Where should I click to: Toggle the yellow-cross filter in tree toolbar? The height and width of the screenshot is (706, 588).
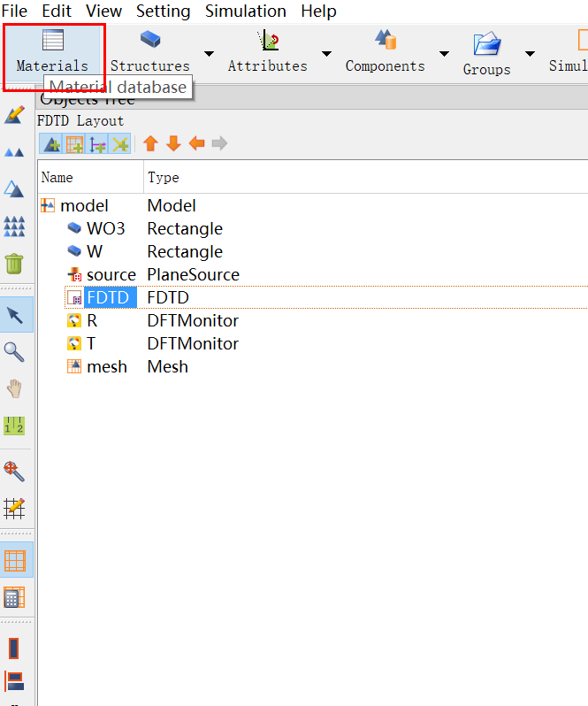click(x=120, y=143)
